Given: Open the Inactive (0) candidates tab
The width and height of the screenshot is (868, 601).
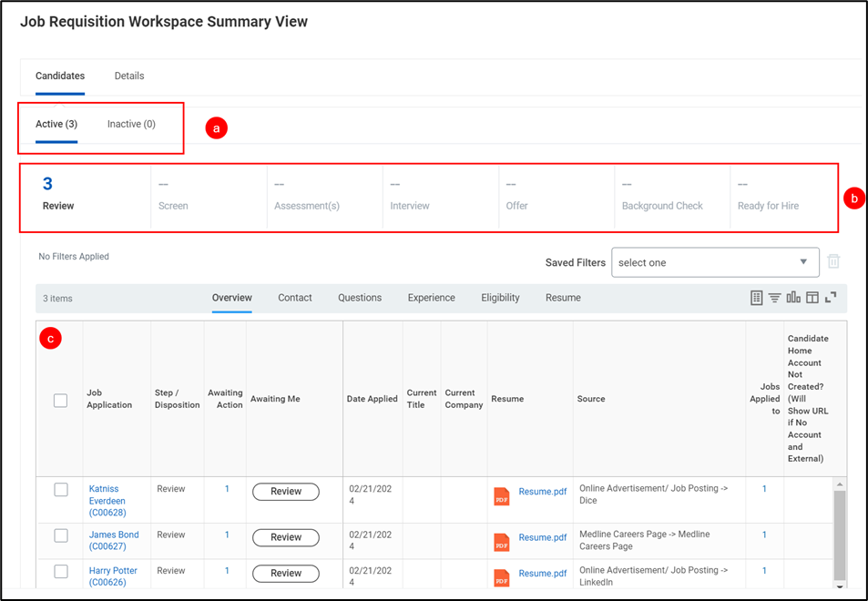Looking at the screenshot, I should coord(131,124).
